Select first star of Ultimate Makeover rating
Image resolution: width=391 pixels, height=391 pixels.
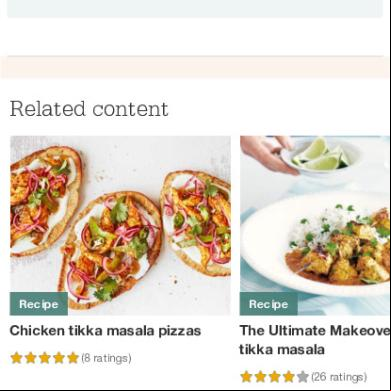[x=246, y=377]
